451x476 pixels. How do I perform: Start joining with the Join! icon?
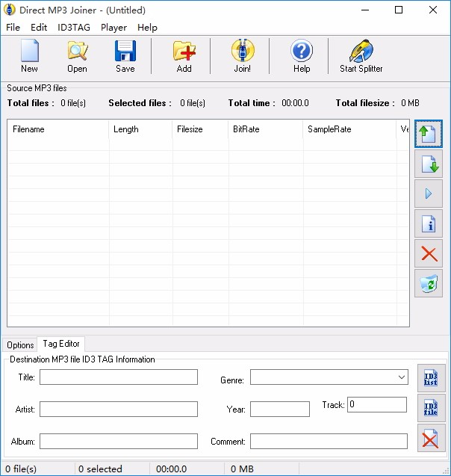pos(243,56)
